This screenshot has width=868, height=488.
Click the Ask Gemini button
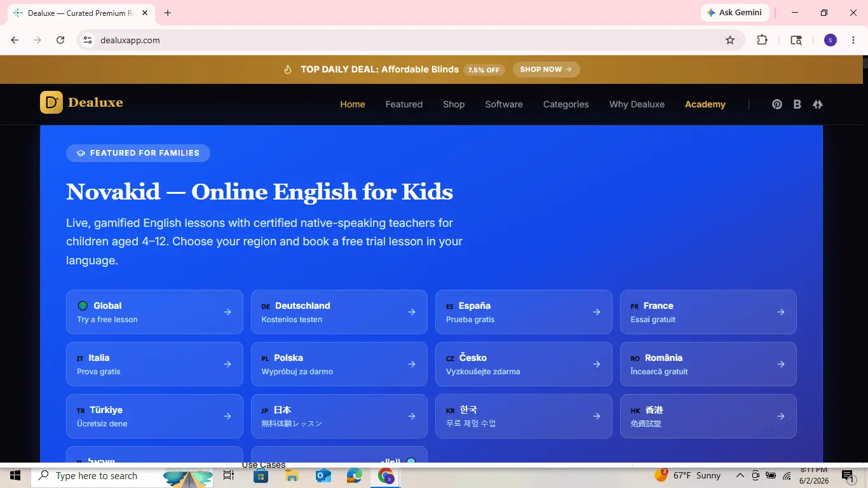click(735, 13)
